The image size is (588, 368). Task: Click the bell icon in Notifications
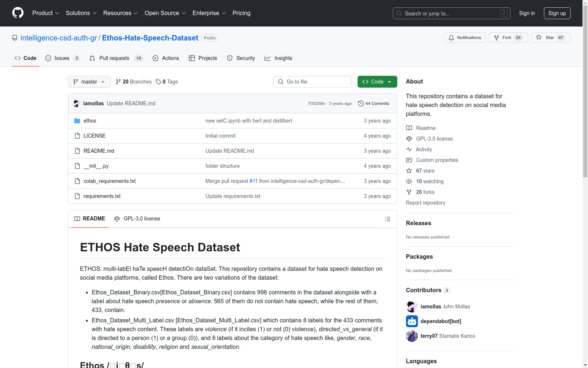pos(451,38)
